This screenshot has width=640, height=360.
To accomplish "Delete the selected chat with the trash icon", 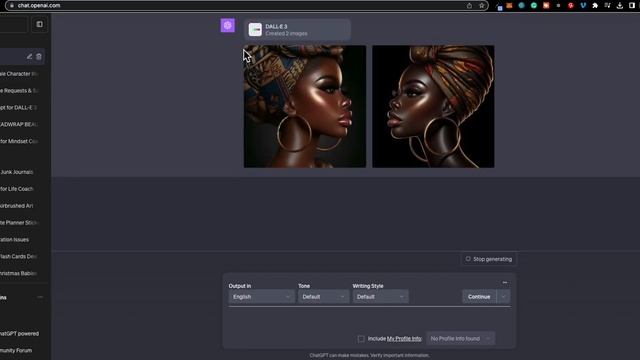I will (39, 56).
